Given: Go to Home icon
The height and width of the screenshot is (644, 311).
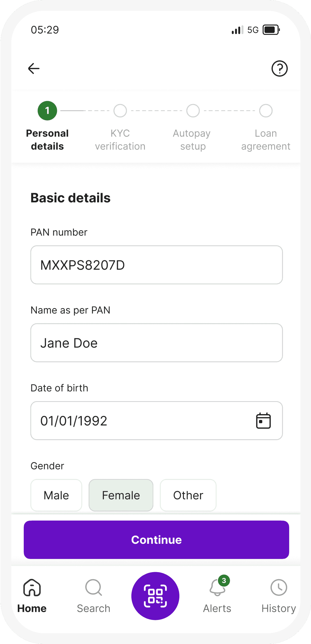Looking at the screenshot, I should pyautogui.click(x=32, y=588).
